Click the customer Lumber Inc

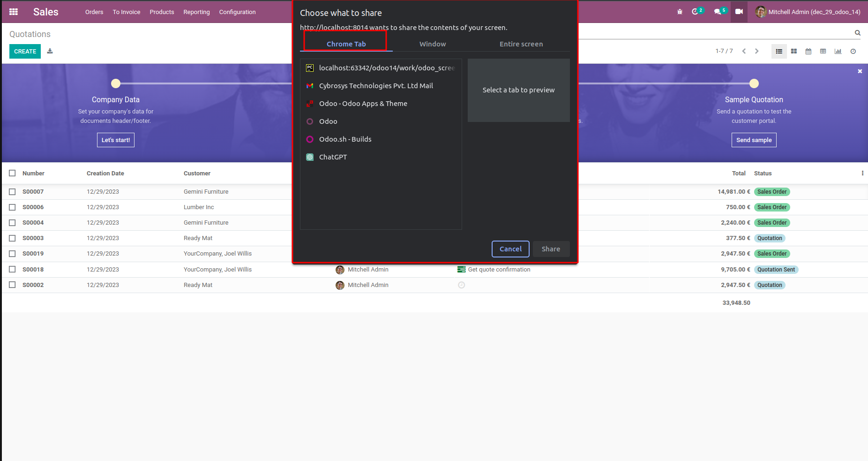tap(199, 207)
